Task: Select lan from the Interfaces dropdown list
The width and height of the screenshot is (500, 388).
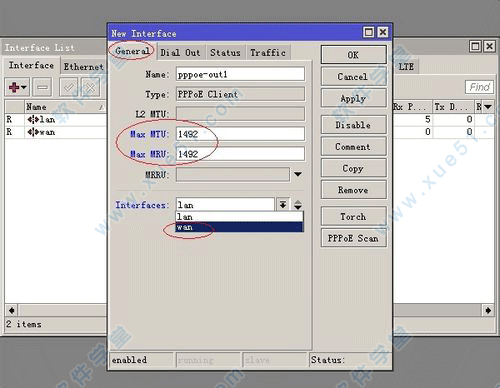Action: click(239, 217)
